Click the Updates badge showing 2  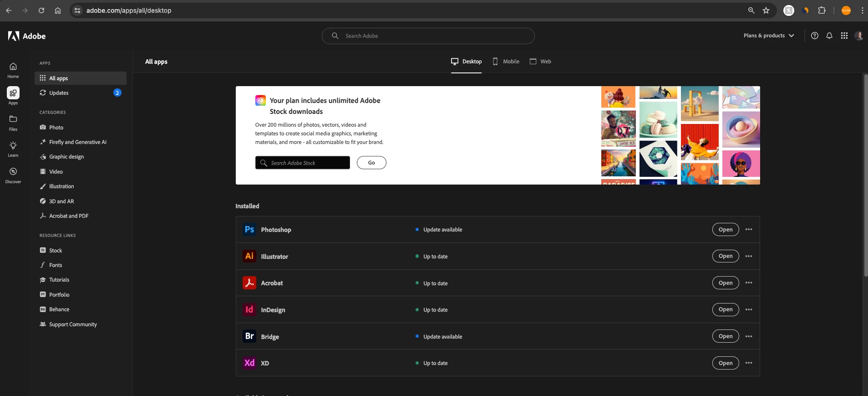coord(117,93)
